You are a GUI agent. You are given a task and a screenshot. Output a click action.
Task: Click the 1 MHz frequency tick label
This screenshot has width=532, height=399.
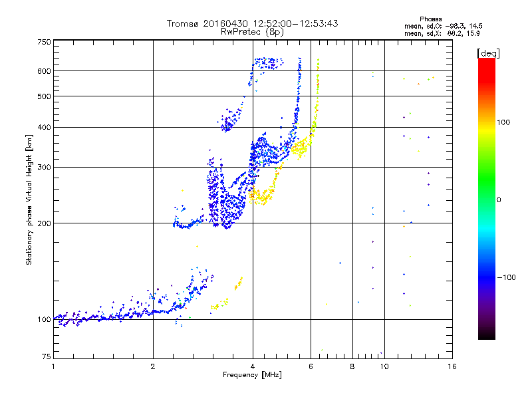pyautogui.click(x=53, y=366)
